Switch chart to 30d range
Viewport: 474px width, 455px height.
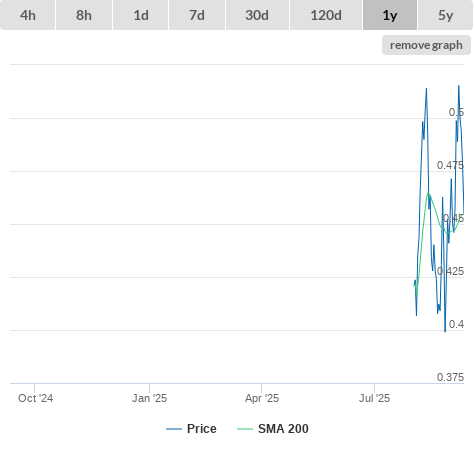tap(257, 15)
